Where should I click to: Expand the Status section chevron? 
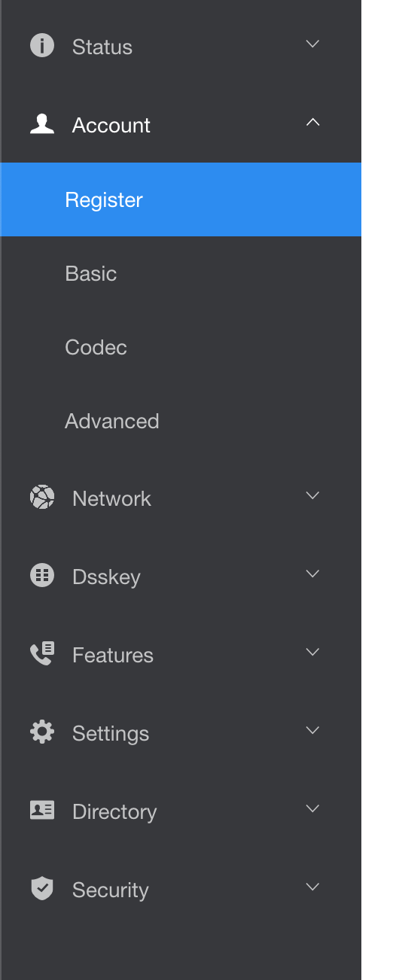pyautogui.click(x=313, y=44)
